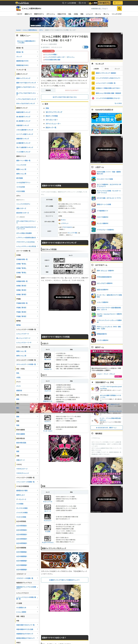Click the yellow search magnifier button
Viewport: 138px width, 644px height.
point(120,8)
